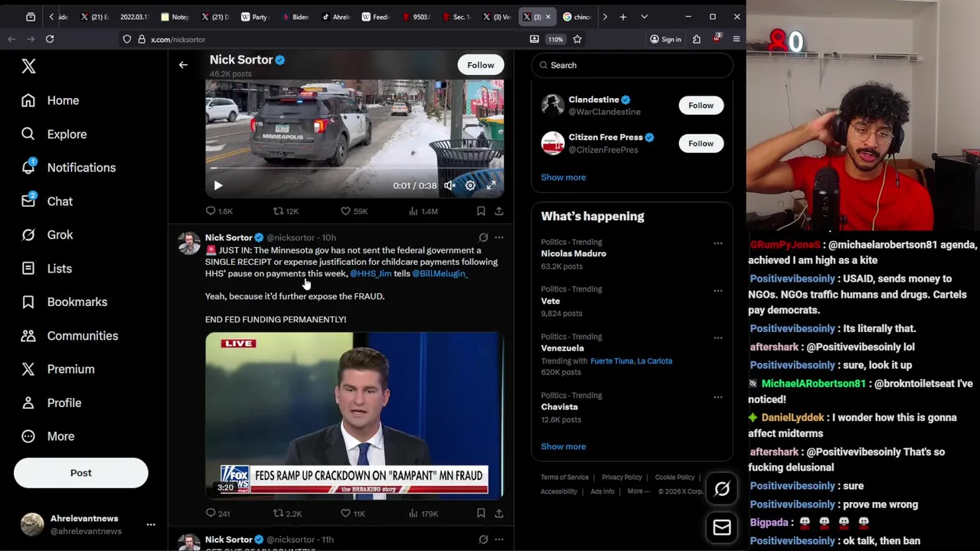The image size is (980, 551).
Task: Open the messages envelope floating button
Action: pyautogui.click(x=722, y=527)
